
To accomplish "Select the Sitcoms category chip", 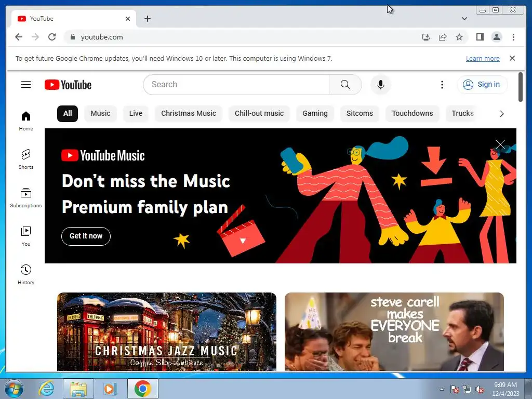I will [360, 113].
